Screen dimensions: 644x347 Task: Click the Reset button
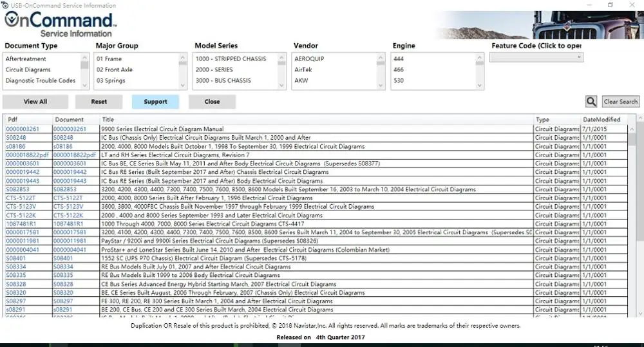click(x=99, y=102)
